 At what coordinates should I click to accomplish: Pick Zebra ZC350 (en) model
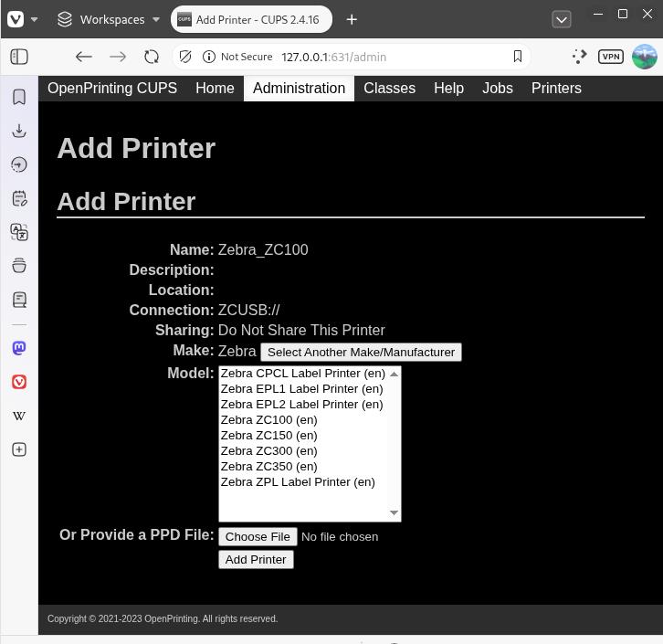tap(303, 467)
